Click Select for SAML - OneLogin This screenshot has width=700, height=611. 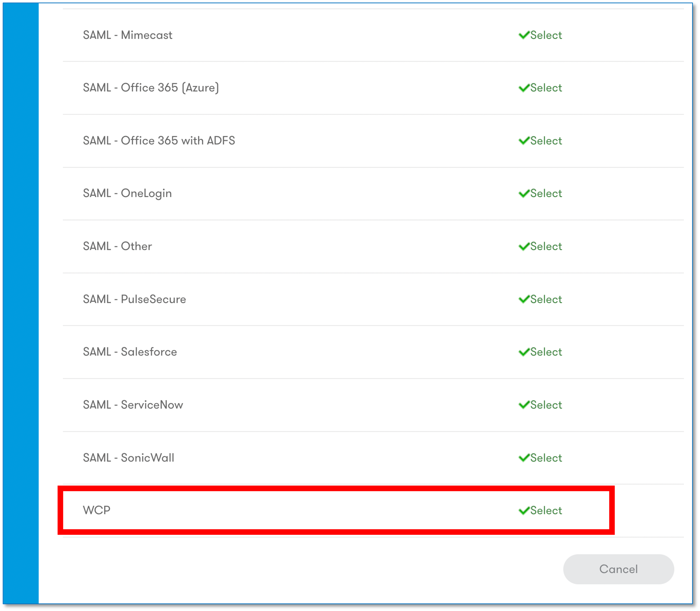coord(540,194)
